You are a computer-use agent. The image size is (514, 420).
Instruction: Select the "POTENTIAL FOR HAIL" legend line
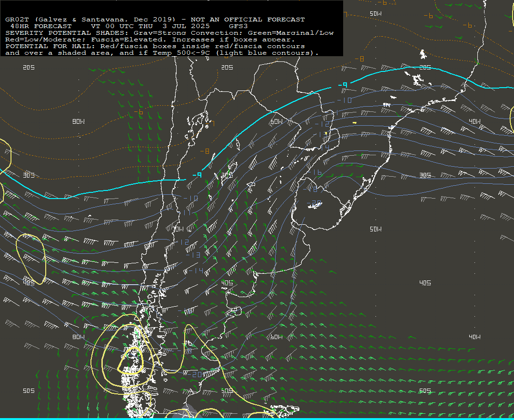tap(155, 46)
